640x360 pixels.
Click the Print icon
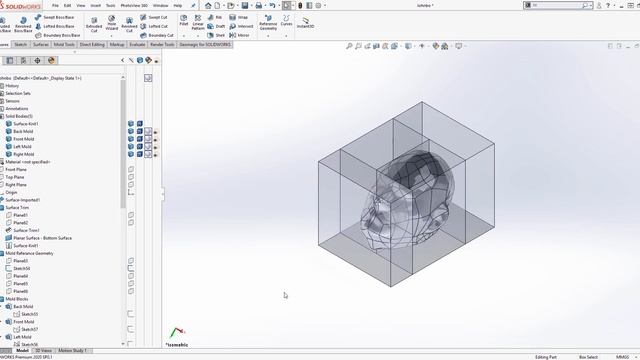point(259,6)
